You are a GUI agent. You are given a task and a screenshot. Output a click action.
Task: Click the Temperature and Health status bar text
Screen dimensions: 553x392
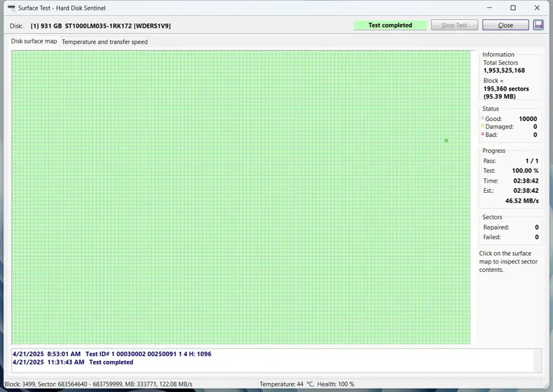pos(307,384)
